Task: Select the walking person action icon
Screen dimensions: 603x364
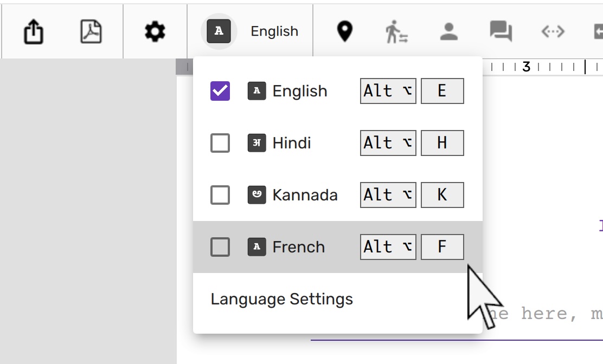Action: [396, 31]
